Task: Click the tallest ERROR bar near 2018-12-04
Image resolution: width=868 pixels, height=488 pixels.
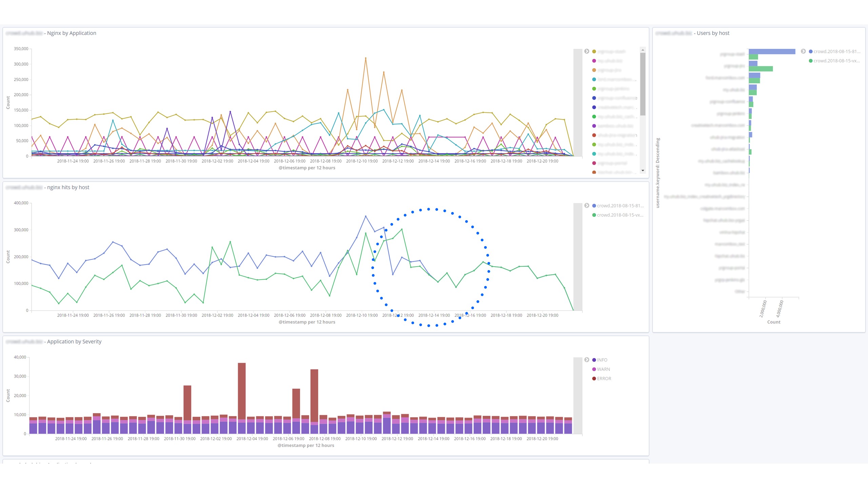Action: pos(242,391)
